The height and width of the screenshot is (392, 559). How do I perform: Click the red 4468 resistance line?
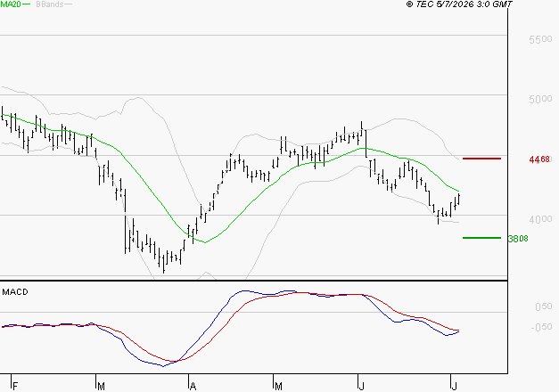481,159
